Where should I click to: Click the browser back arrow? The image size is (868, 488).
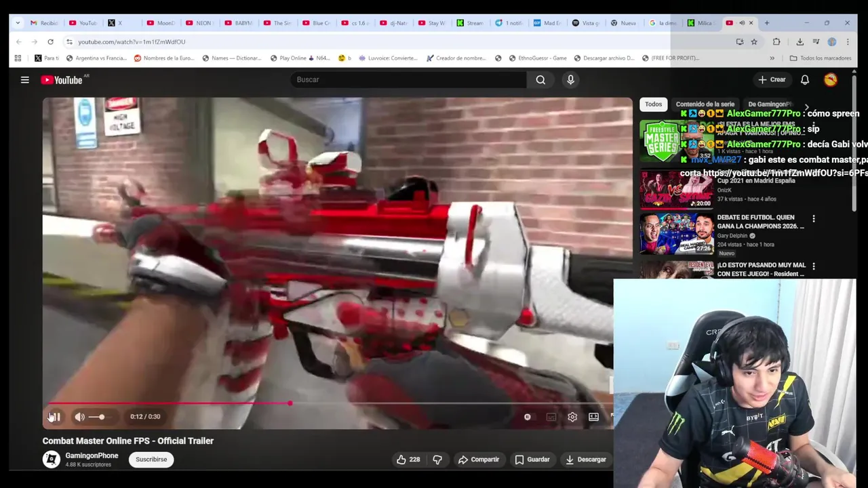coord(18,41)
